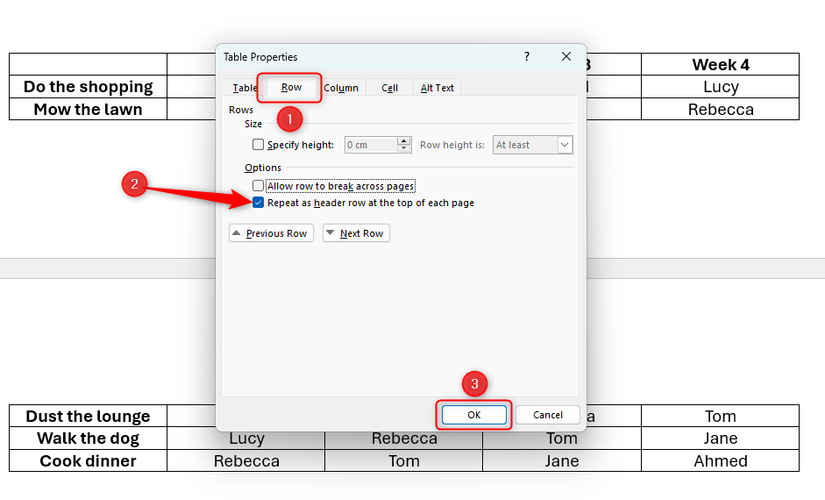
Task: Decrease row height with down spinner arrow
Action: (x=404, y=148)
